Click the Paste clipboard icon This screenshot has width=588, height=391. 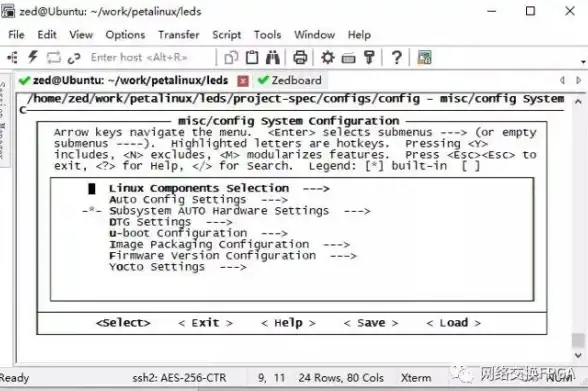(x=252, y=57)
